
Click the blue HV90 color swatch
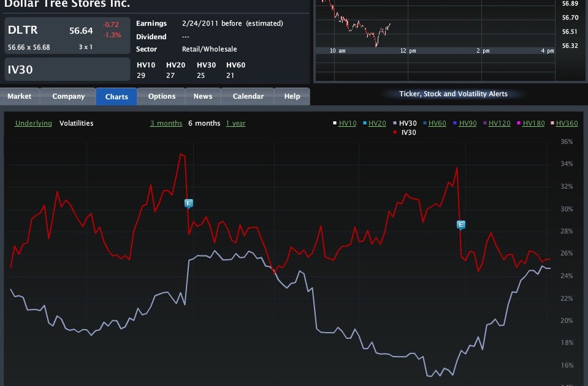455,123
